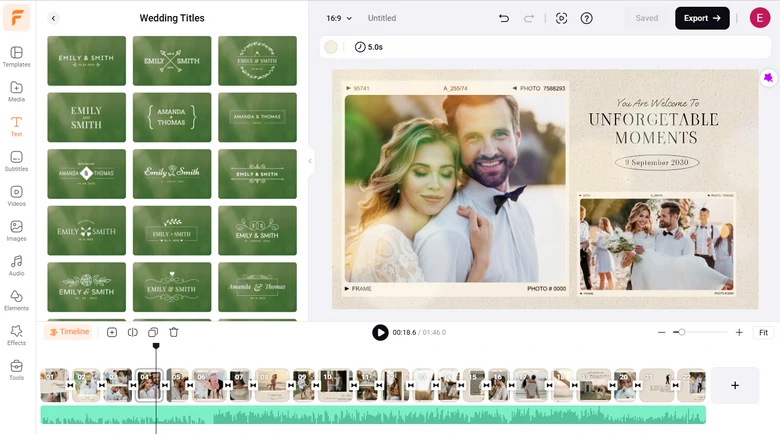The width and height of the screenshot is (780, 434).
Task: Choose the wreath circle wedding title template
Action: (257, 61)
